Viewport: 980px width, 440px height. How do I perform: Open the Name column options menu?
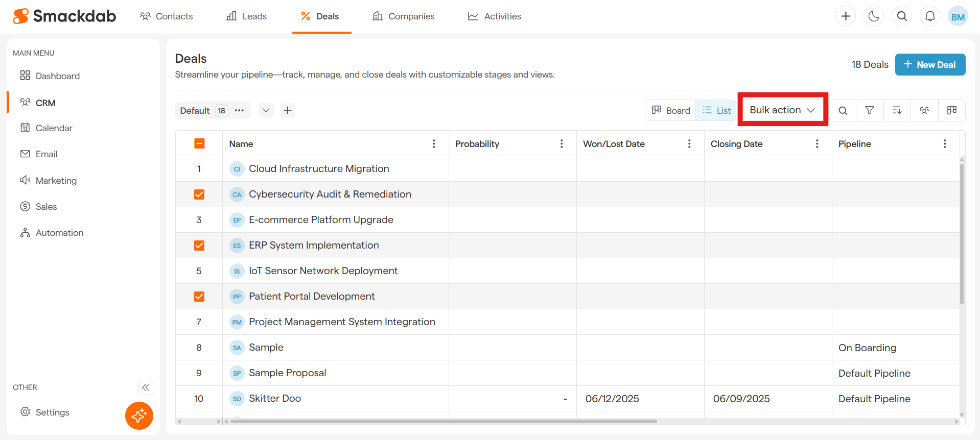(434, 144)
